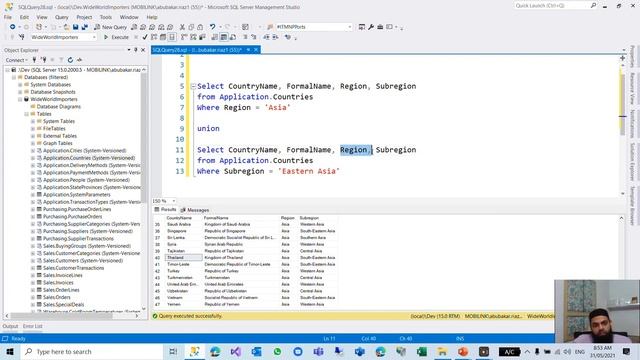The image size is (640, 360).
Task: Click the Increase Indent icon
Action: [276, 37]
